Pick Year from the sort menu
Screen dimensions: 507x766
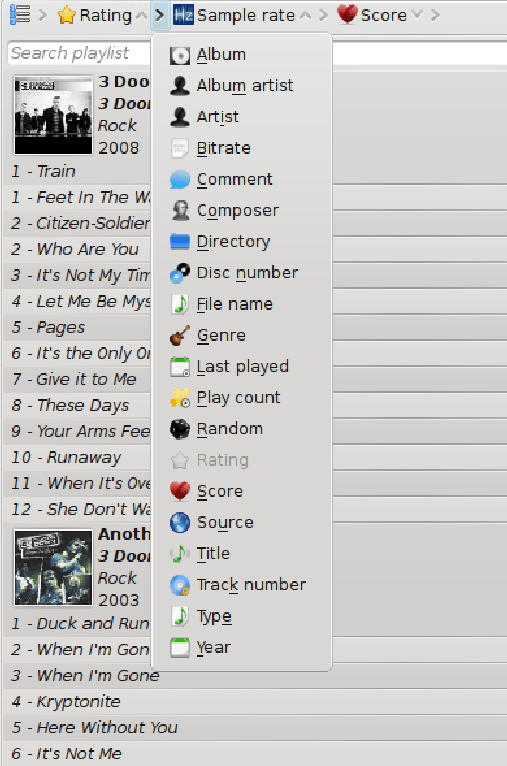click(x=242, y=648)
